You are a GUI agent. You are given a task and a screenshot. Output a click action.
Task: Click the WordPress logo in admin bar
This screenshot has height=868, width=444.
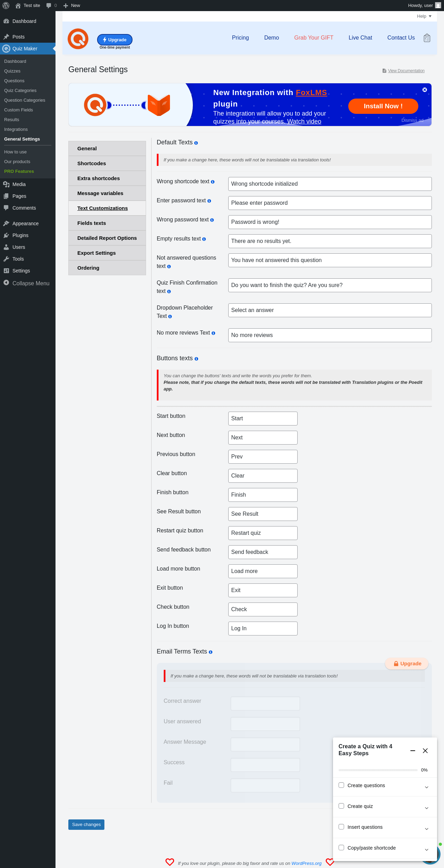pyautogui.click(x=6, y=6)
